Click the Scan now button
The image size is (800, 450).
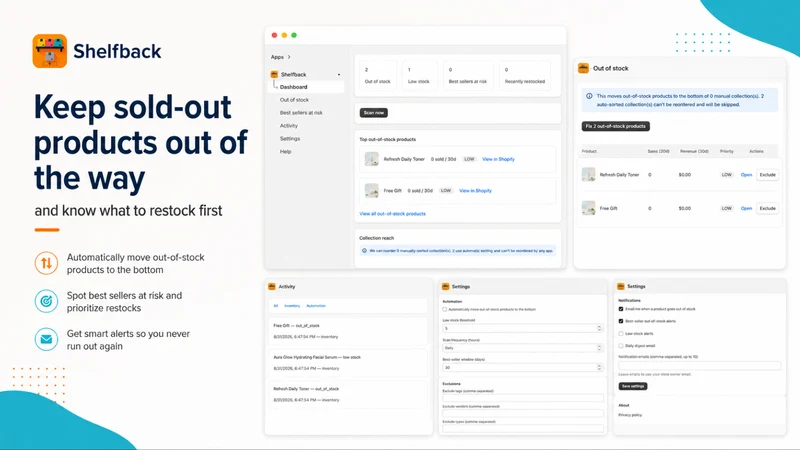pyautogui.click(x=373, y=113)
